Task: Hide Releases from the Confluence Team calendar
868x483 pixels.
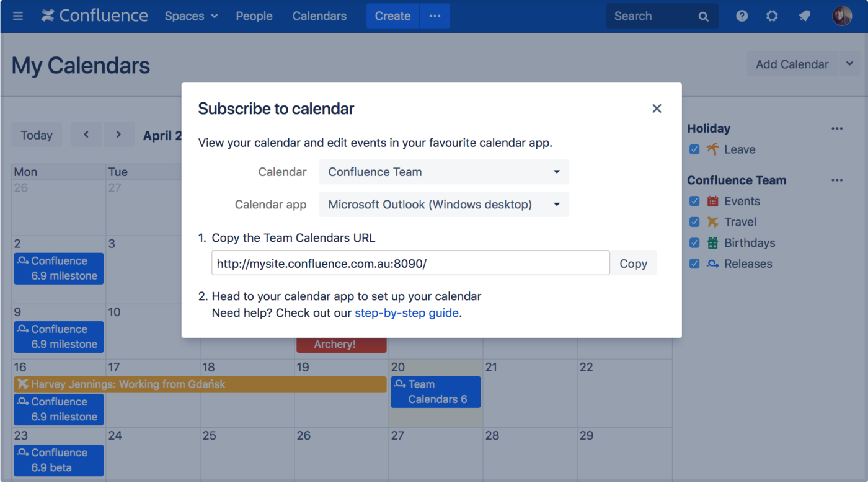Action: [694, 264]
